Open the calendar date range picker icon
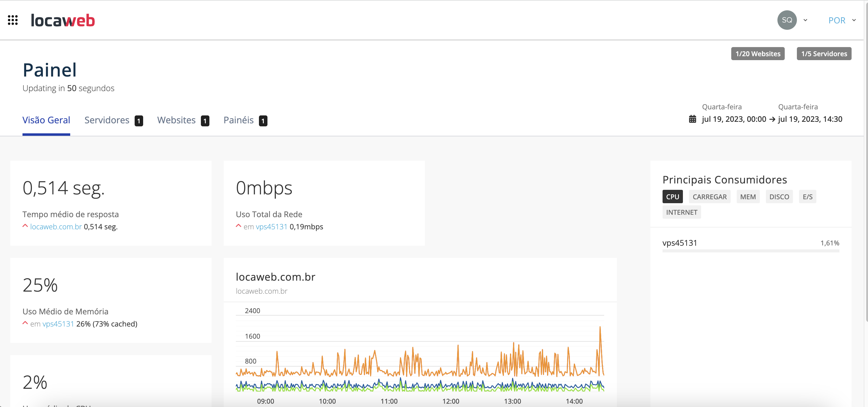This screenshot has width=868, height=407. pos(692,119)
